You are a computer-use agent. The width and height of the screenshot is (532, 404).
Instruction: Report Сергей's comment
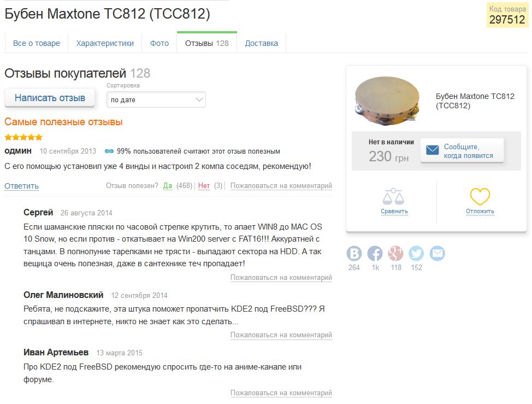coord(281,277)
